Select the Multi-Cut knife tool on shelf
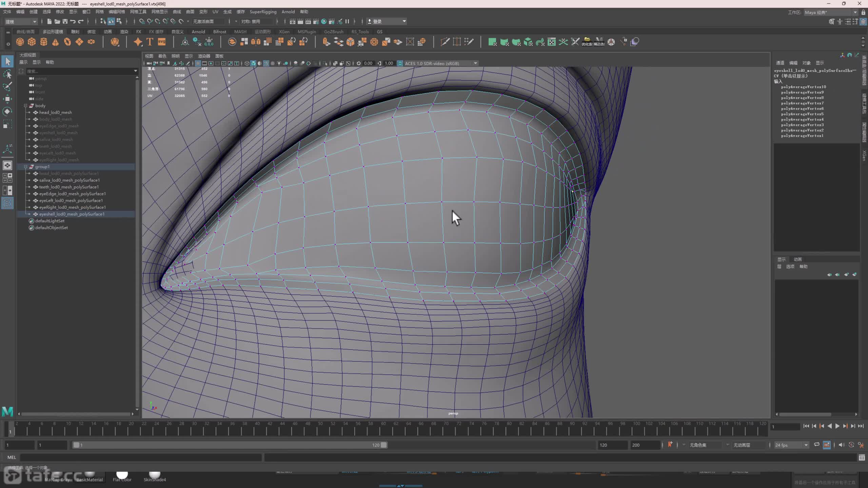Viewport: 868px width, 488px height. point(445,42)
